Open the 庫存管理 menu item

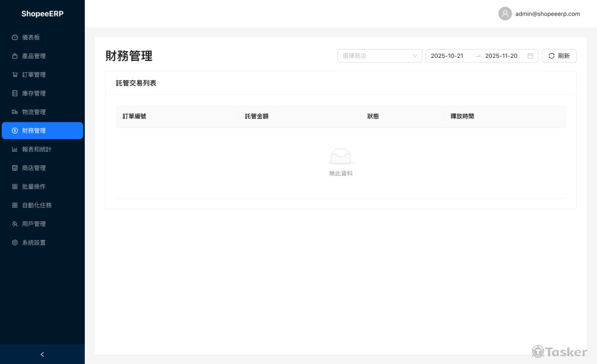pos(34,94)
